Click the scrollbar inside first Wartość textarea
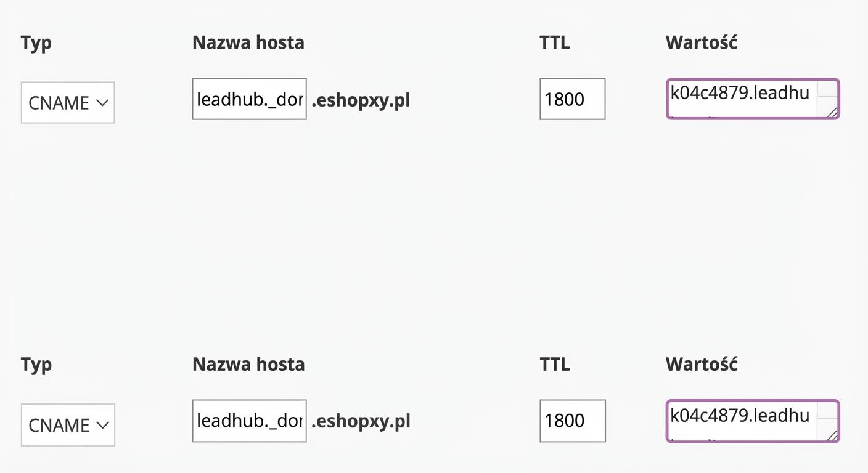The height and width of the screenshot is (473, 868). click(827, 92)
